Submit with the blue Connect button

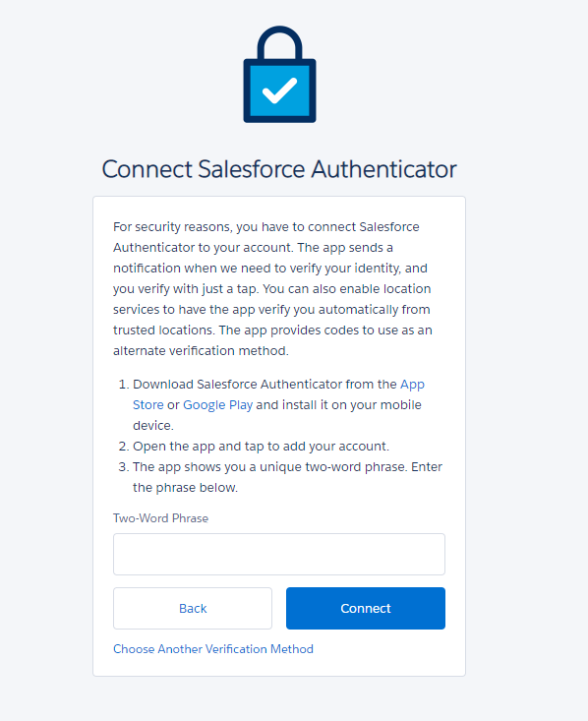tap(366, 608)
